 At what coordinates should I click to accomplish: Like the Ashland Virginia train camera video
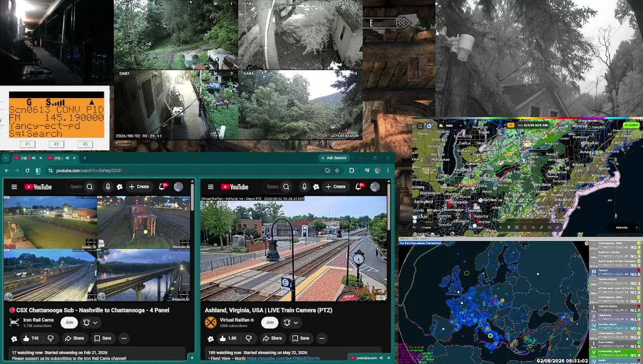coord(228,338)
